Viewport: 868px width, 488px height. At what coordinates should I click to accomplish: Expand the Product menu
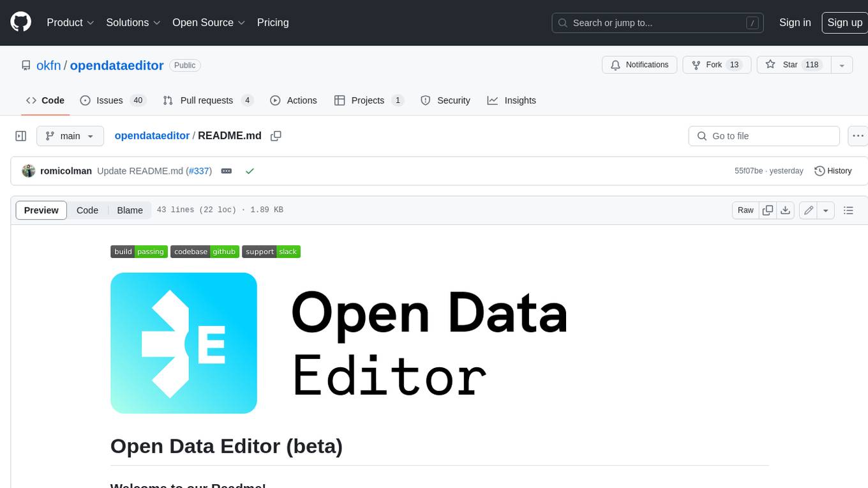click(x=70, y=22)
